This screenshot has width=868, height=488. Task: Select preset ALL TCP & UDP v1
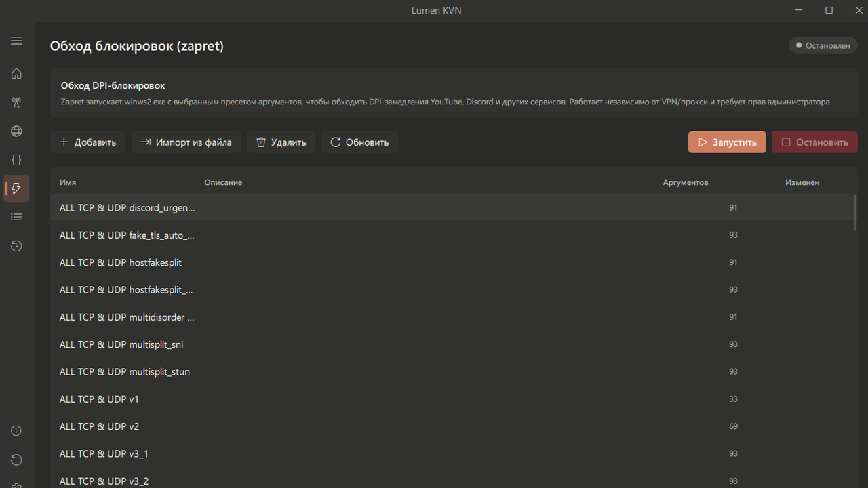click(452, 399)
